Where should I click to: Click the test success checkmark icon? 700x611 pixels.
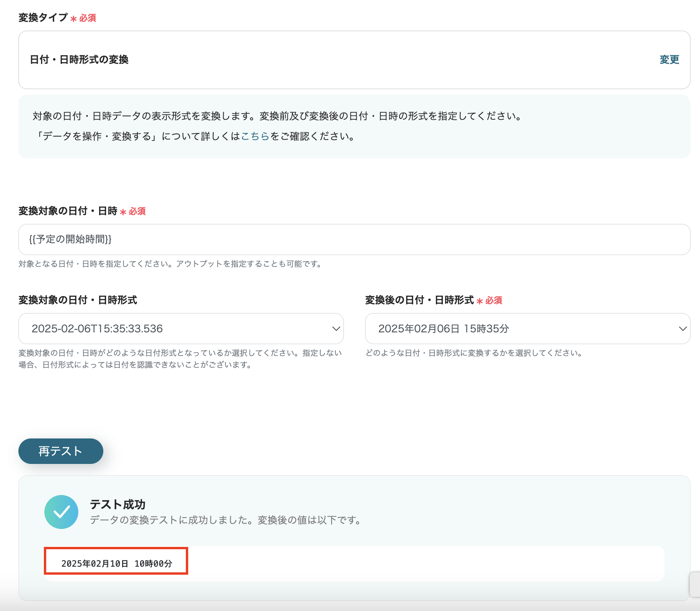61,512
